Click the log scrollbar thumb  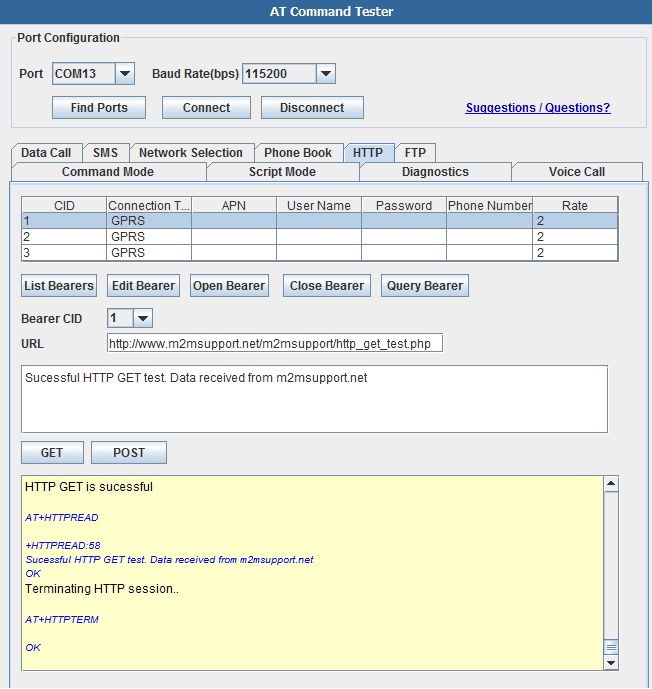611,647
